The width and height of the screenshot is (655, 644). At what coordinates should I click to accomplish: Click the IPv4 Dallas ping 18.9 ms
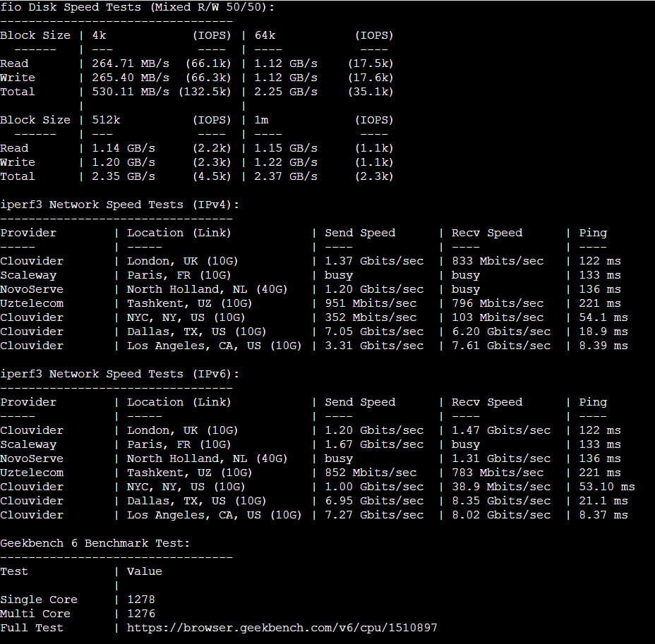[603, 332]
